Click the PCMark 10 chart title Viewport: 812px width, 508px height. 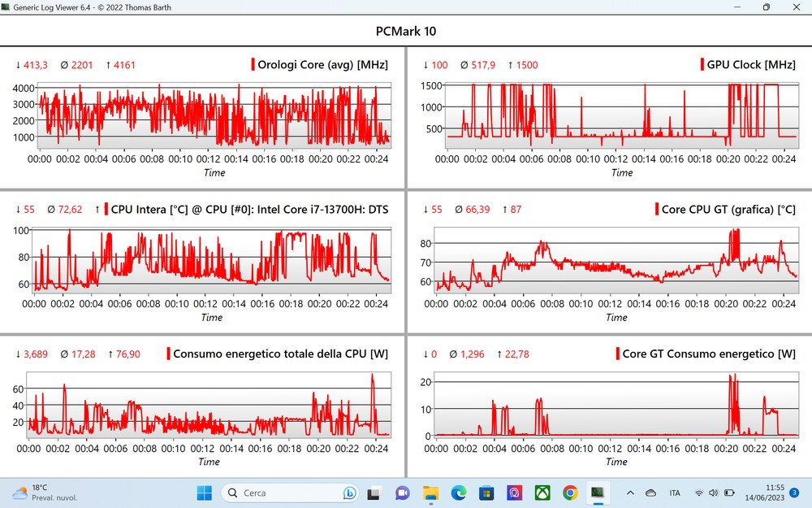coord(406,32)
